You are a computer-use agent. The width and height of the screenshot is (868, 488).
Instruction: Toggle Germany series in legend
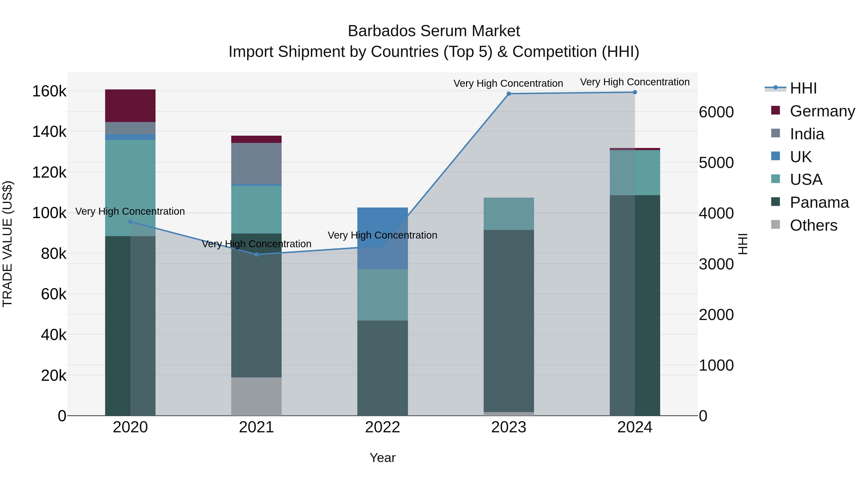pos(813,111)
